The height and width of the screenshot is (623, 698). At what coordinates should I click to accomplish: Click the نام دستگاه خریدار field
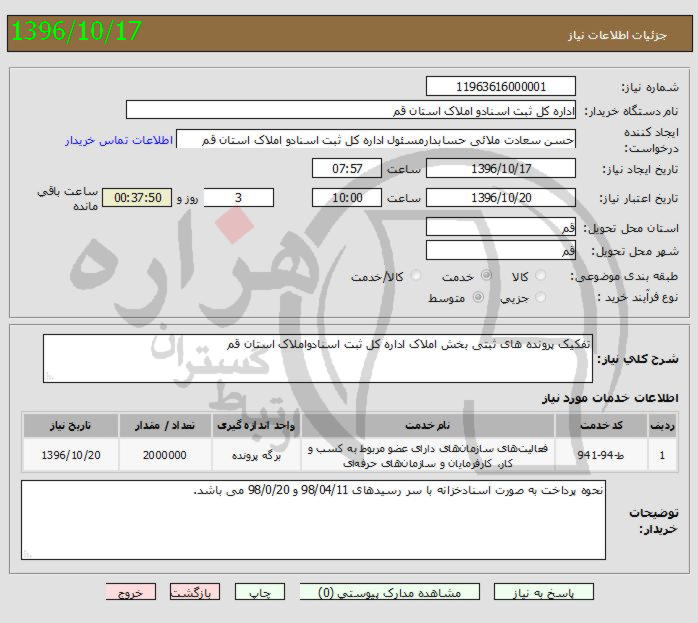click(x=351, y=110)
